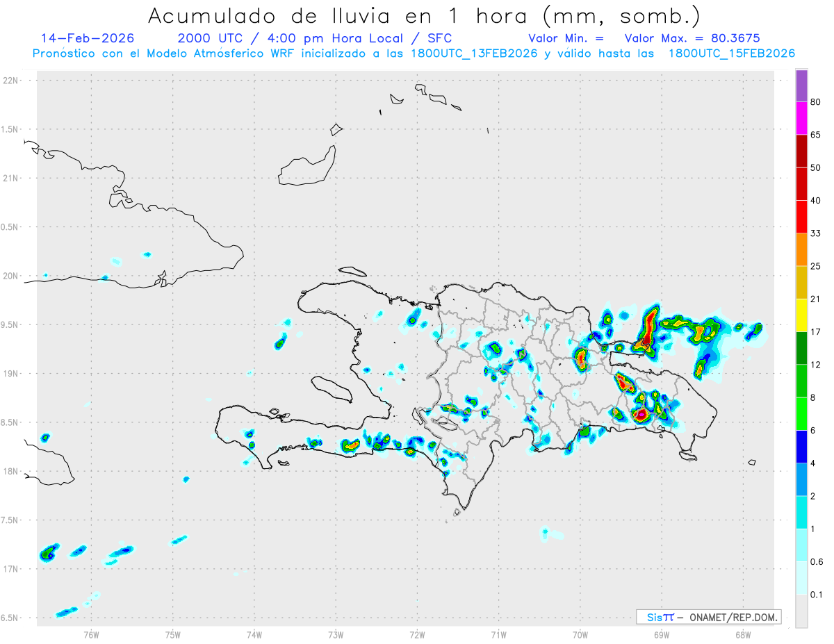Click the 'Valor Max. = 80.3675' text

tap(692, 38)
